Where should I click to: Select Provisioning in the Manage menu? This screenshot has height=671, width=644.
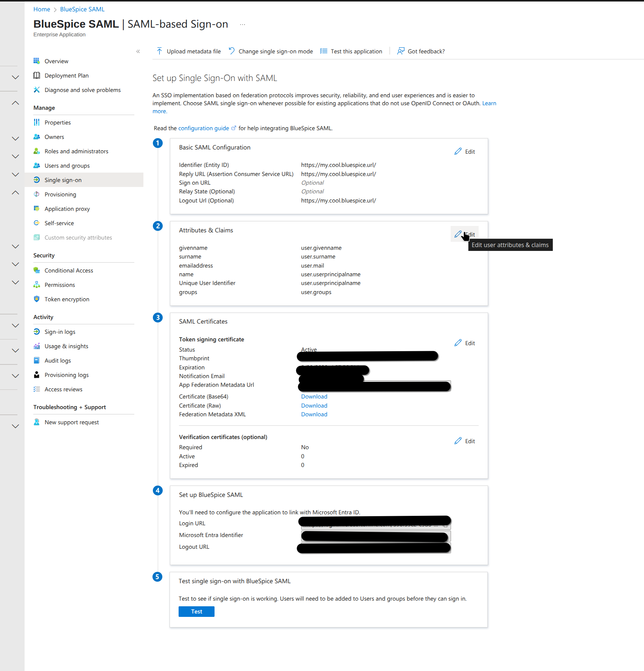point(60,195)
